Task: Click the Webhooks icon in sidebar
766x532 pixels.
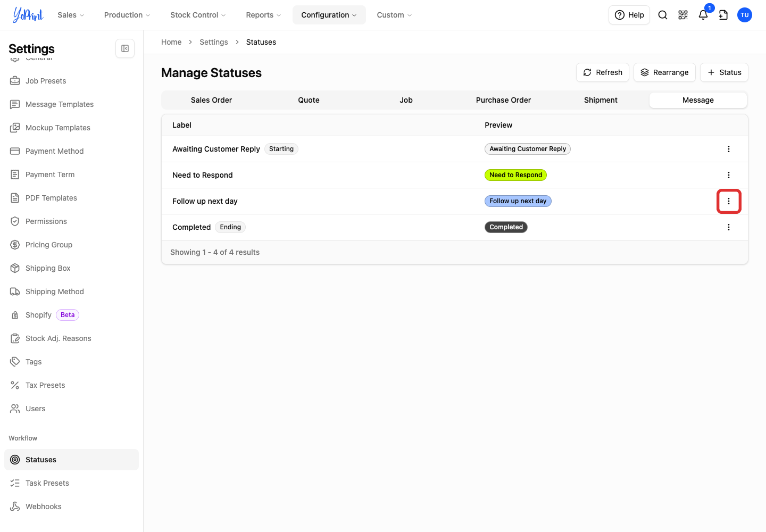Action: (15, 506)
